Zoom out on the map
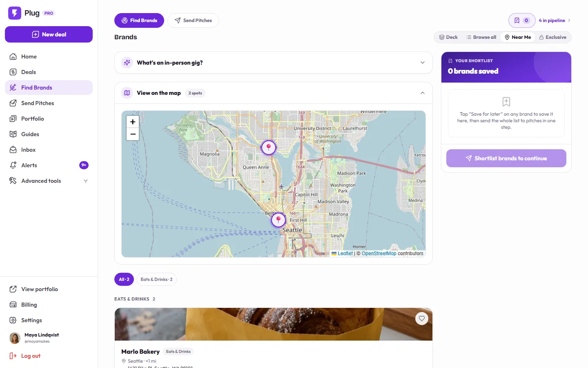Viewport: 588px width, 368px height. (133, 134)
